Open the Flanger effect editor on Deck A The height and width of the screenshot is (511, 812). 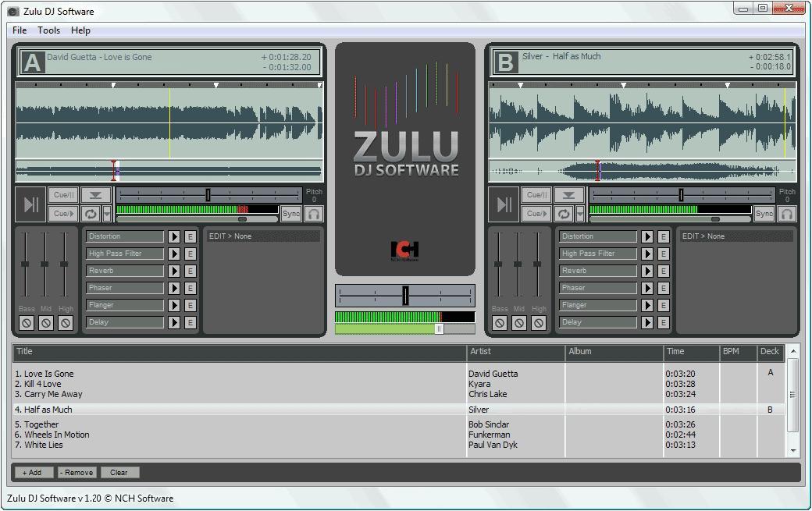[189, 304]
